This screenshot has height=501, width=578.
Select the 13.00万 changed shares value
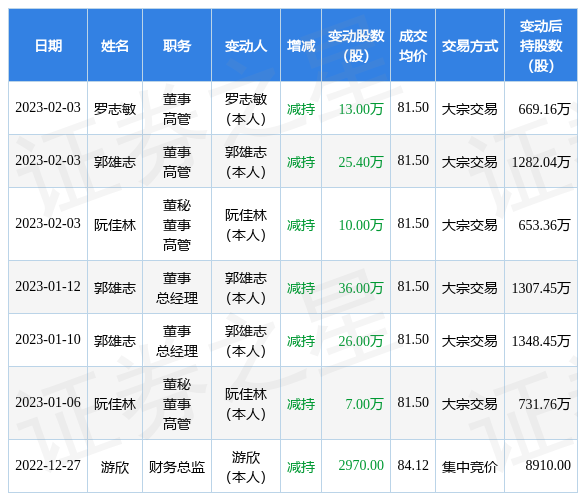click(361, 109)
